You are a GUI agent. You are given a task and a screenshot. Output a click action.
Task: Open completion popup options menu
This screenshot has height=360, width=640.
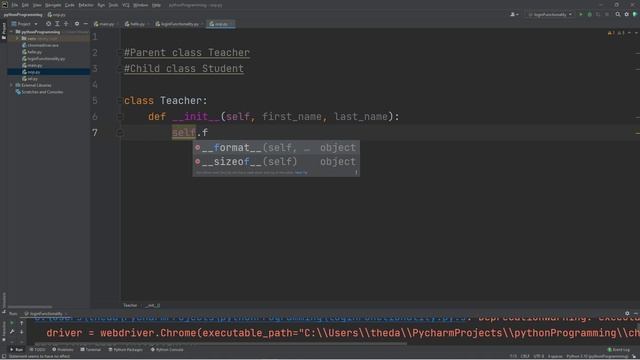point(356,173)
